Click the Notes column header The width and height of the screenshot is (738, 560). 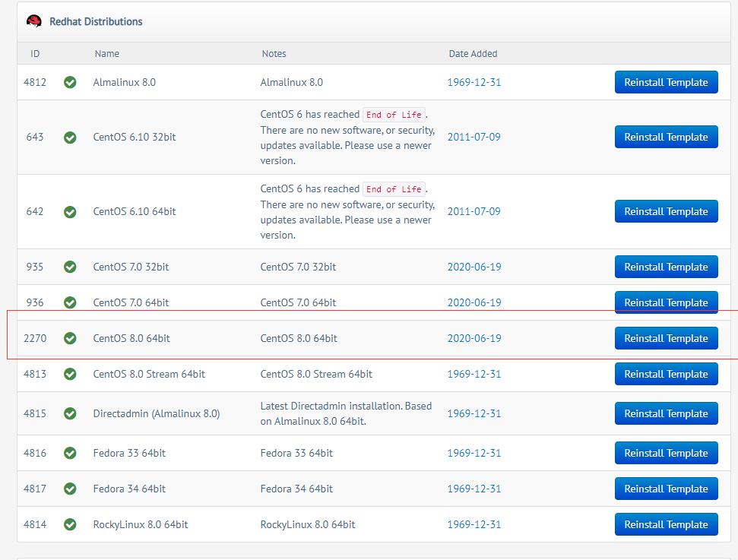point(274,54)
